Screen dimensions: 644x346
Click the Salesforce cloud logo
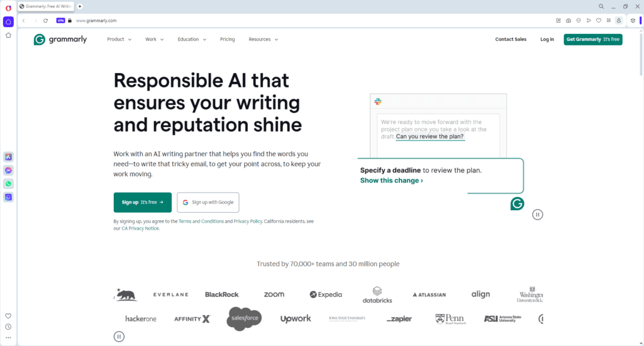(x=245, y=318)
